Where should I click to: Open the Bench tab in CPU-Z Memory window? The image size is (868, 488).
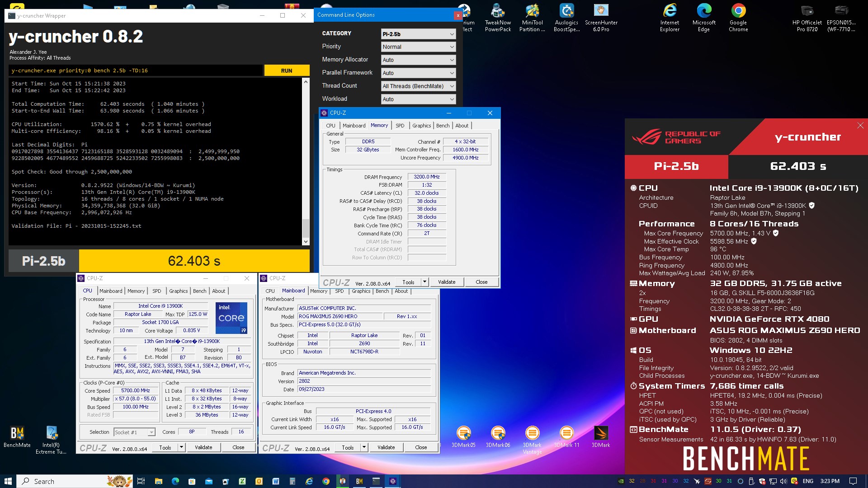[x=443, y=126]
